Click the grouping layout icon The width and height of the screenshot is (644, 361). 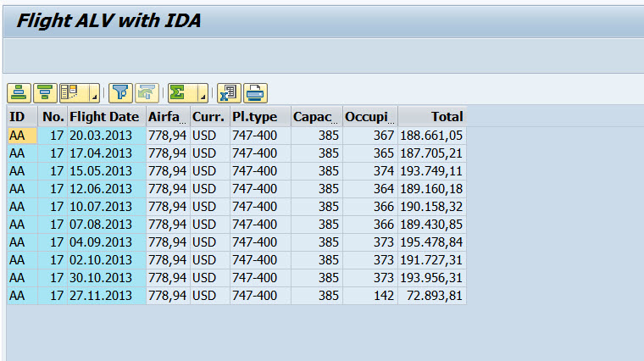pyautogui.click(x=69, y=92)
